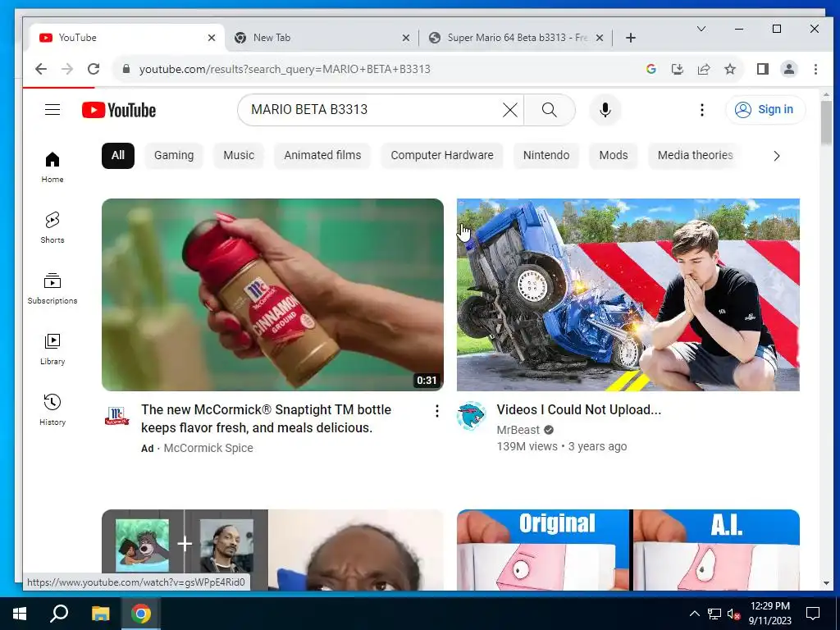Open the McCormick Spice advertiser link
Image resolution: width=840 pixels, height=630 pixels.
click(208, 449)
